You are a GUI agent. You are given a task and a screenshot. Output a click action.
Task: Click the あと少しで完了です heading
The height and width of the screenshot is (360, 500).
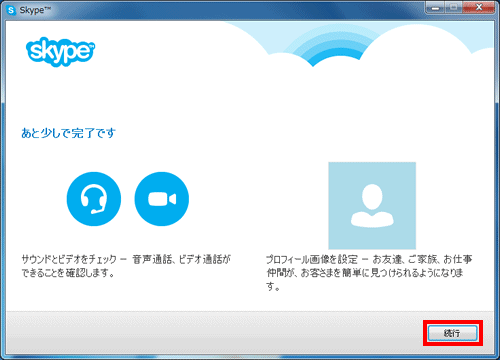pyautogui.click(x=68, y=133)
